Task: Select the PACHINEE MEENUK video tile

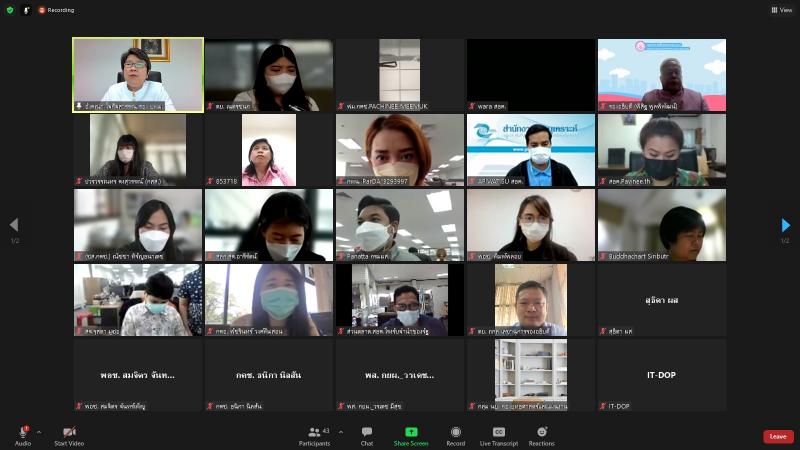Action: [400, 75]
